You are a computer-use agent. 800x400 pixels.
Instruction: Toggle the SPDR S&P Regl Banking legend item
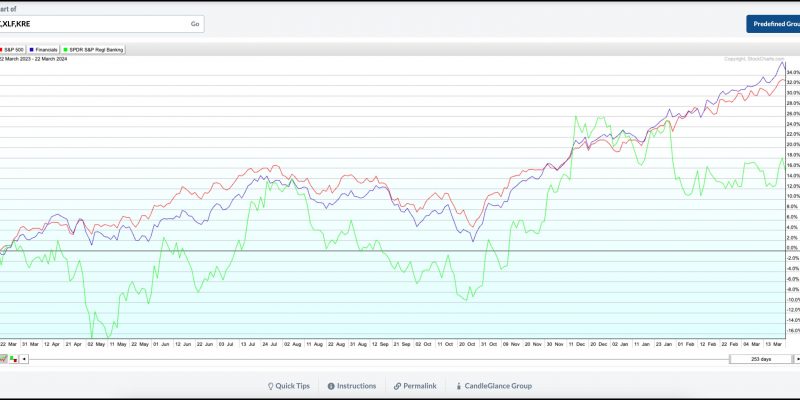(93, 49)
